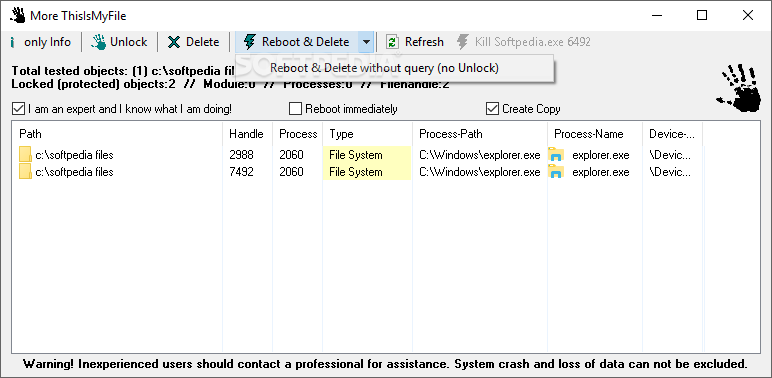The height and width of the screenshot is (378, 772).
Task: Click the 'explorer.exe' name in the 2988 row
Action: [601, 155]
